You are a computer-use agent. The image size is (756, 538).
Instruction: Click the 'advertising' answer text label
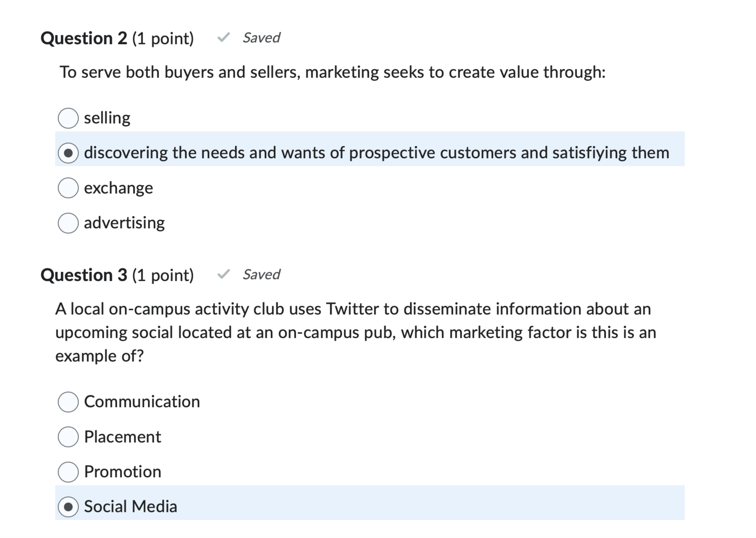124,223
